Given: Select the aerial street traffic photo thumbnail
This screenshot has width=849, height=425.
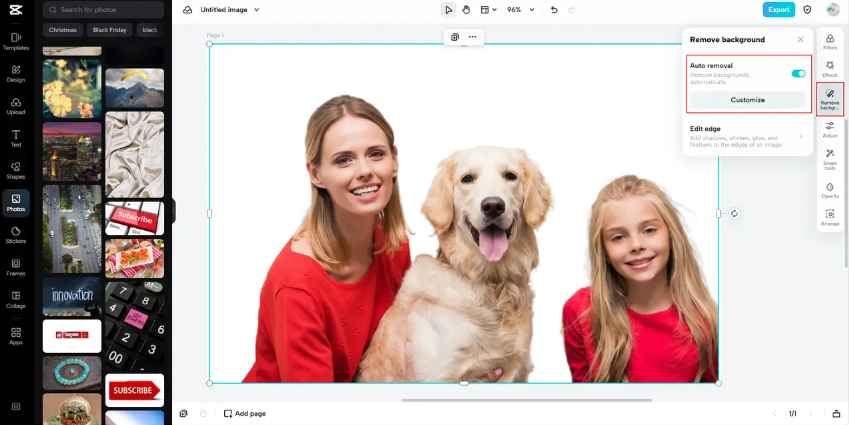Looking at the screenshot, I should coord(72,229).
